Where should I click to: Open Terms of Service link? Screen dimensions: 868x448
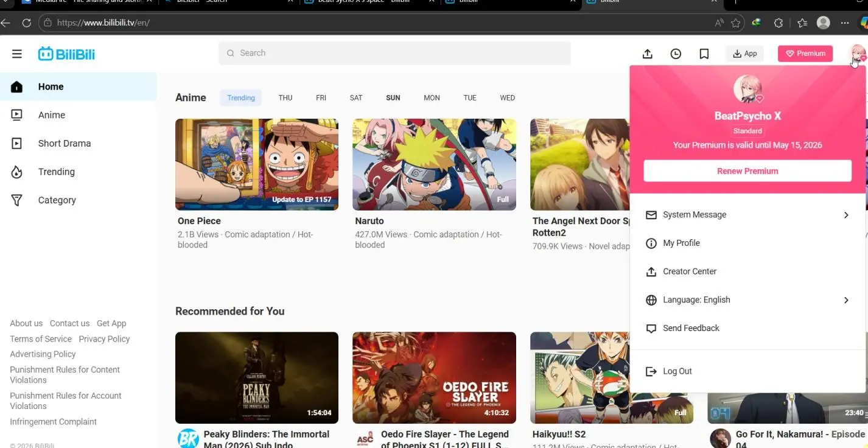click(x=41, y=339)
